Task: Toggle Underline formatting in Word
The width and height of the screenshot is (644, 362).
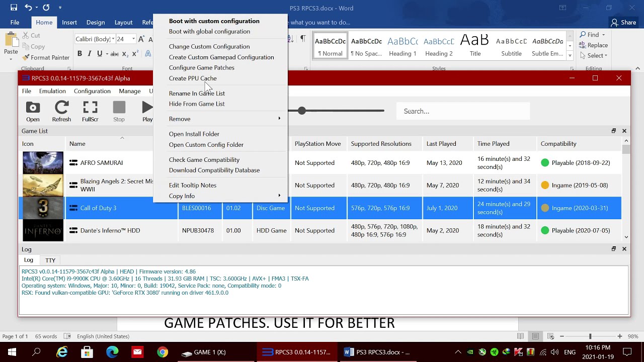Action: click(100, 54)
